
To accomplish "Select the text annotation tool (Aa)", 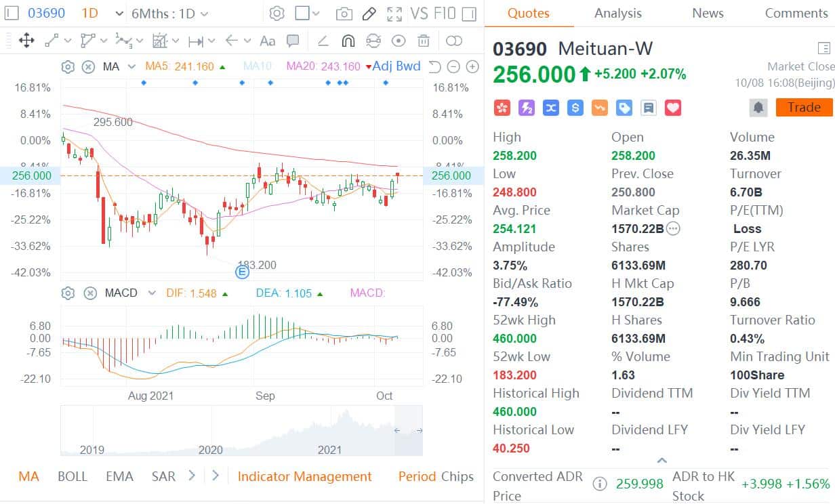I will coord(268,41).
